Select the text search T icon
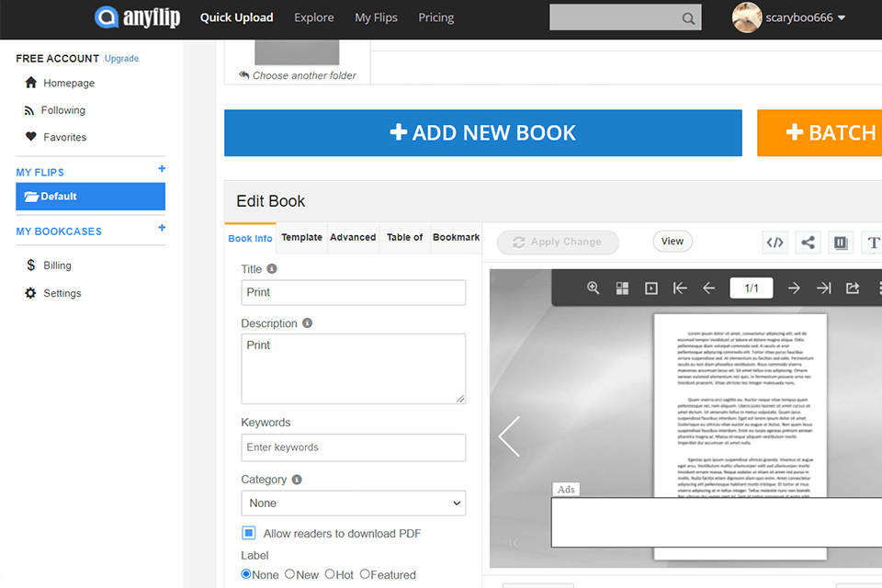Viewport: 882px width, 588px height. click(872, 242)
